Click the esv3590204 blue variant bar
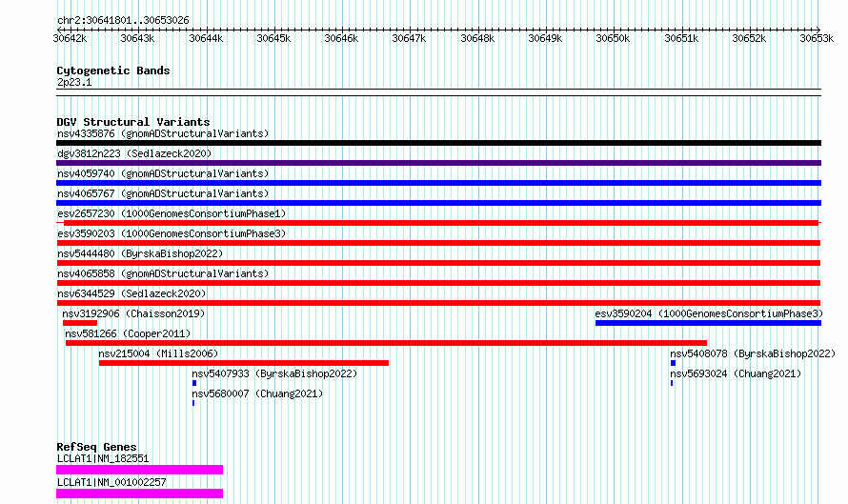This screenshot has height=504, width=848. pos(709,323)
